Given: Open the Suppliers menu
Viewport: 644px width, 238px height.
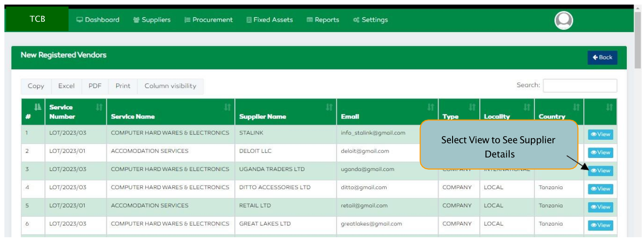Looking at the screenshot, I should [x=152, y=20].
